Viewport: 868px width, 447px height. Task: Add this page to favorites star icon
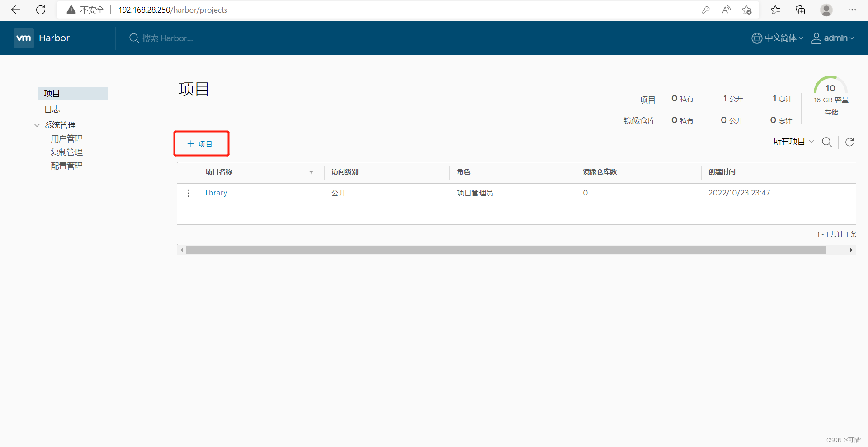[x=746, y=10]
